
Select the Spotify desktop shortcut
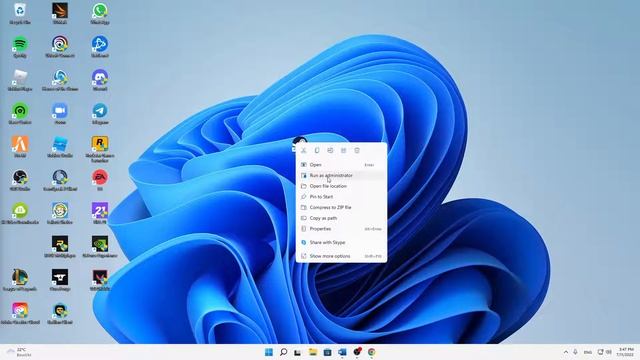[20, 47]
